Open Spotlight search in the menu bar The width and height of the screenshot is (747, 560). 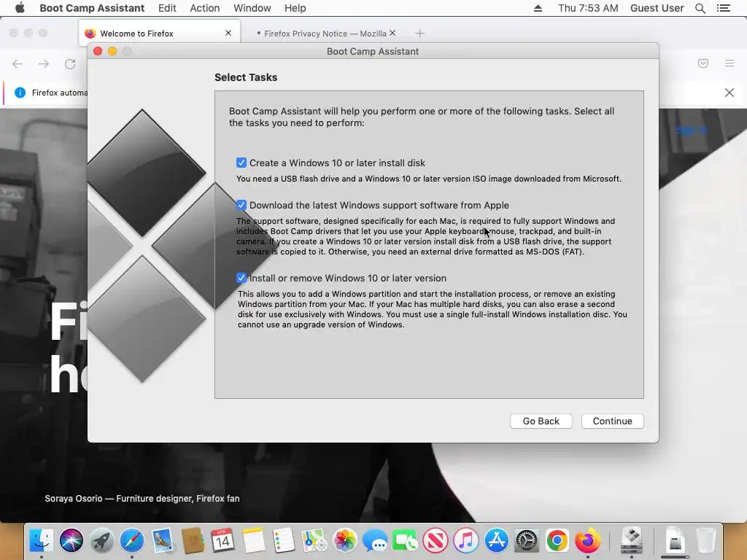[x=700, y=8]
